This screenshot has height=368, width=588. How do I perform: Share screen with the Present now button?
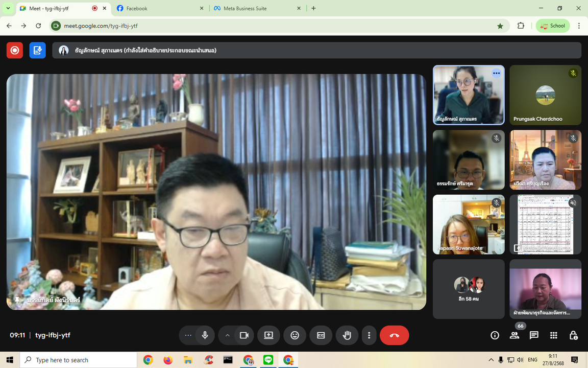click(268, 335)
